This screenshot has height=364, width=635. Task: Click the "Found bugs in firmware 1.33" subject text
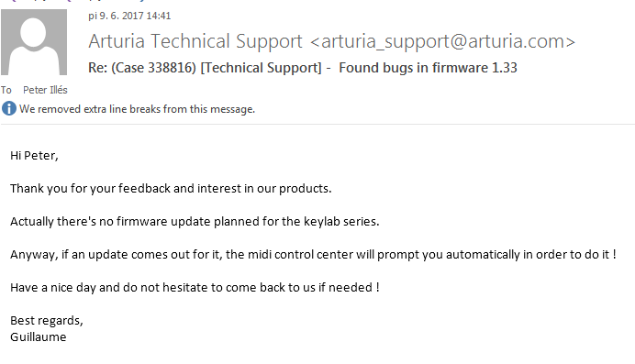(428, 68)
